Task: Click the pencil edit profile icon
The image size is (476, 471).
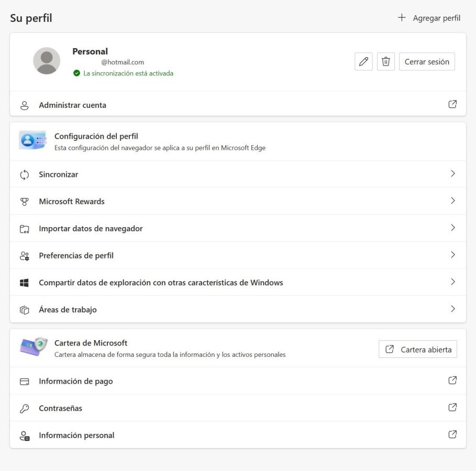Action: [x=363, y=62]
